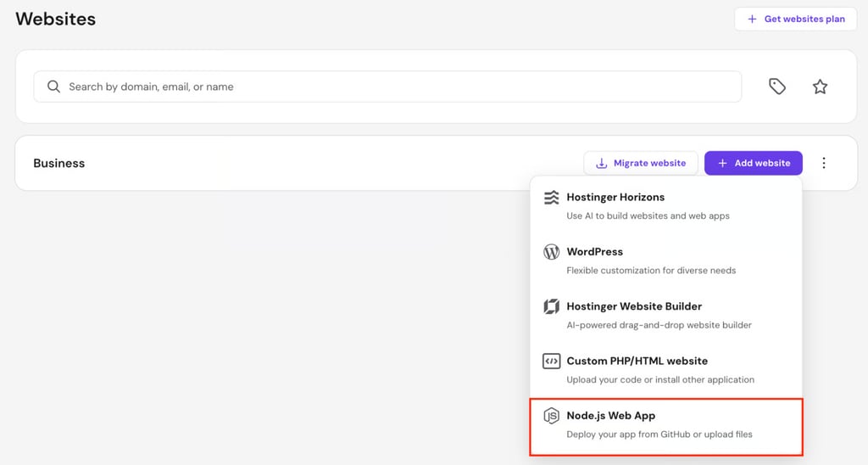The image size is (868, 465).
Task: Open the three-dot menu for Business plan
Action: pyautogui.click(x=824, y=163)
